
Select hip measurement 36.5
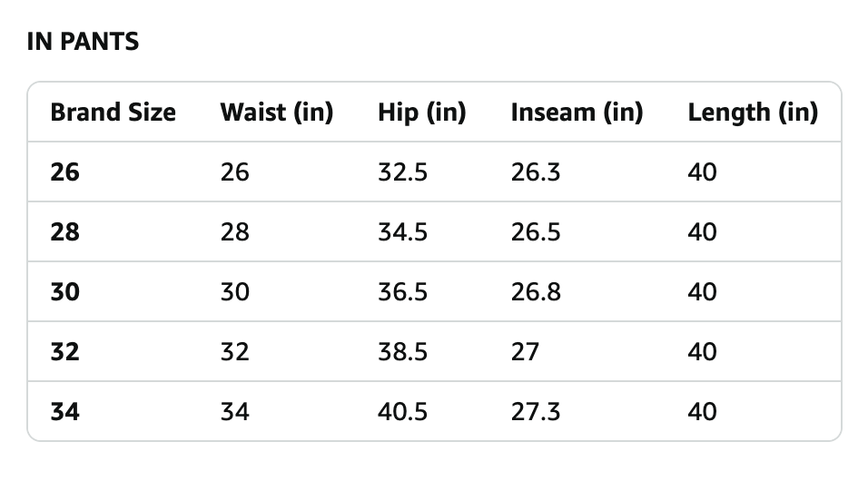click(402, 291)
